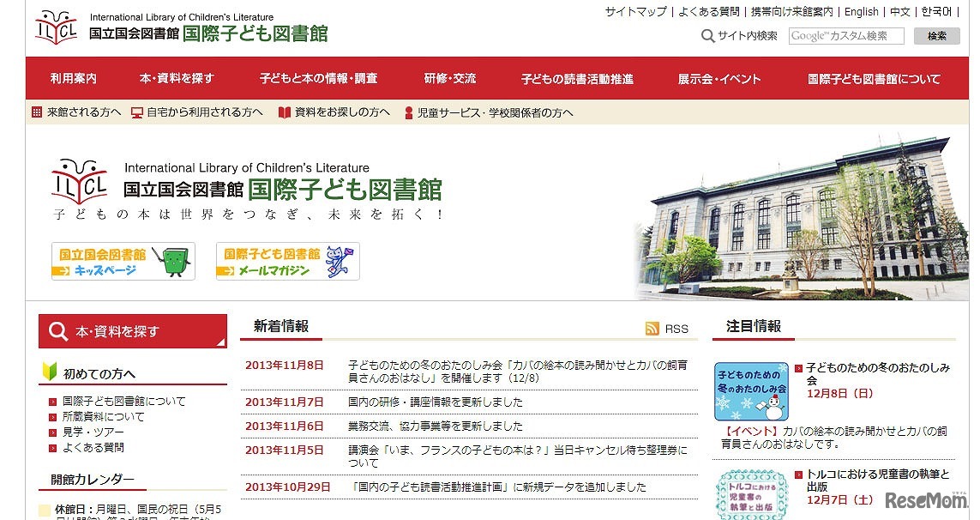This screenshot has height=520, width=980.
Task: Open the 自宅から利用される方へ link
Action: coord(204,112)
